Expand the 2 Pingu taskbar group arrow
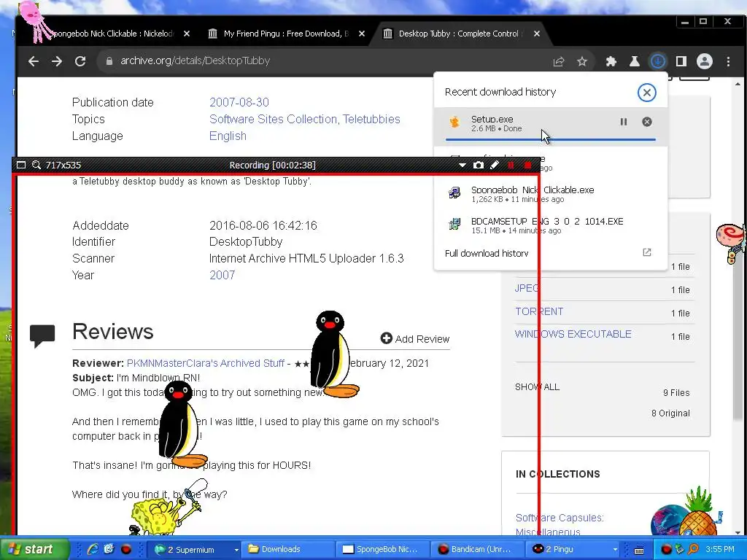The width and height of the screenshot is (747, 560). coord(615,550)
